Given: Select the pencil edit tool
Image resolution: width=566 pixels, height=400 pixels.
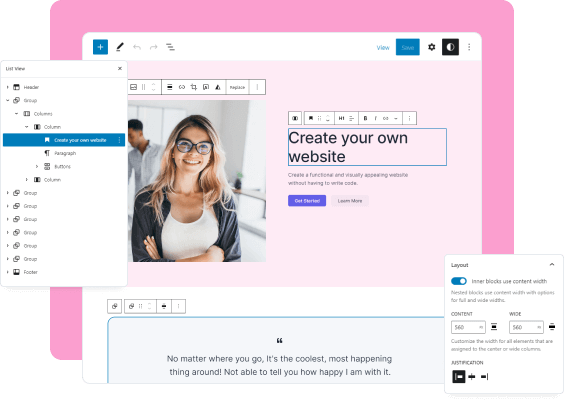Looking at the screenshot, I should [120, 47].
